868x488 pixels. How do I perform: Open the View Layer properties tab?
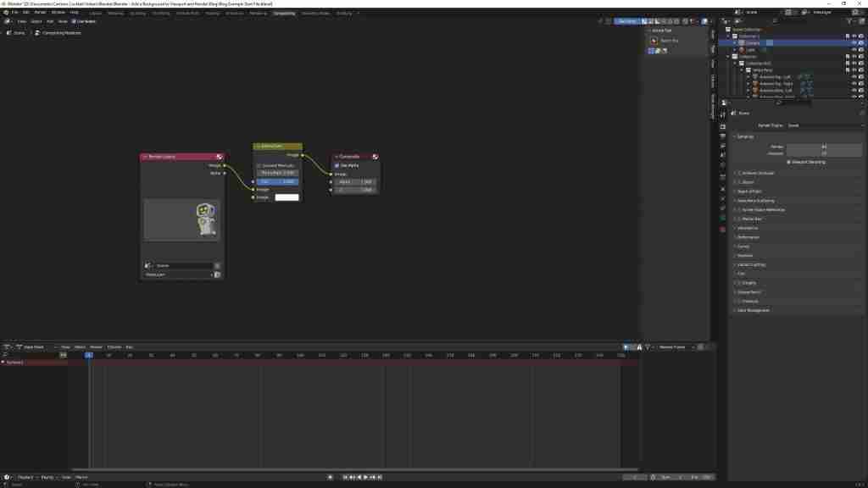(722, 146)
